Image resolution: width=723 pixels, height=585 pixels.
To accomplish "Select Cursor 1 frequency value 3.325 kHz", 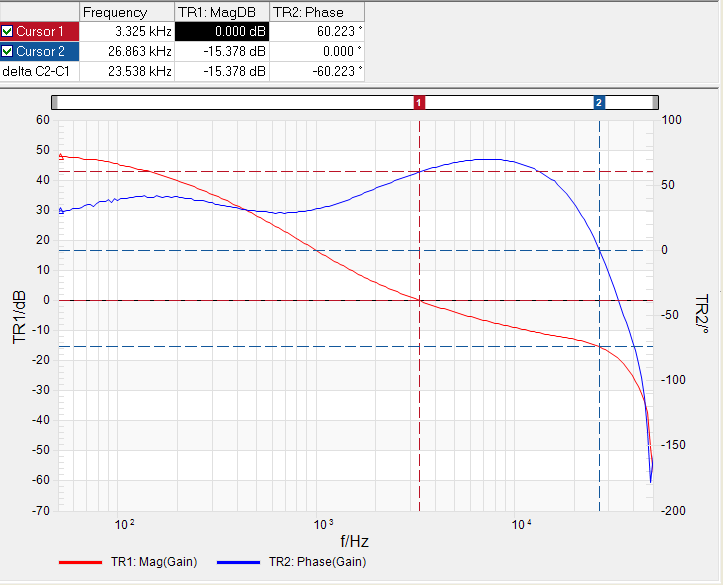I will 127,31.
